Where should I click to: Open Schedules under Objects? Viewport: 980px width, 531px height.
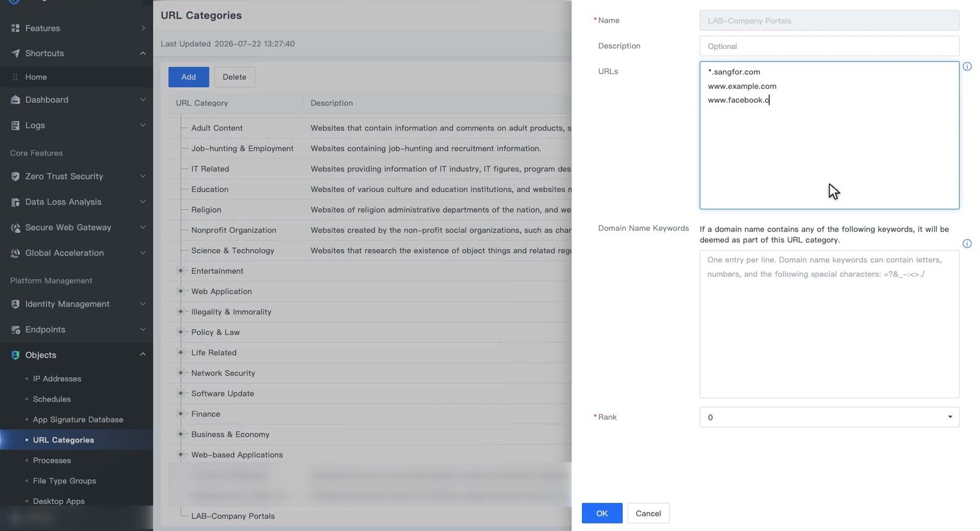51,399
